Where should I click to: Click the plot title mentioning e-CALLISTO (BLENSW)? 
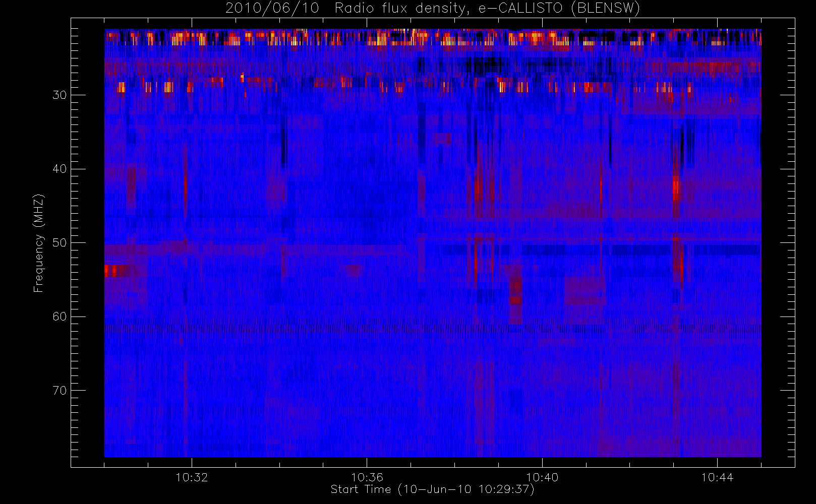pyautogui.click(x=432, y=8)
